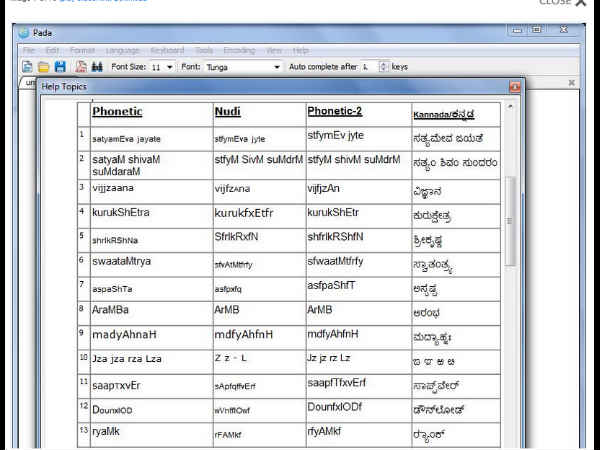Open the Edit menu
The image size is (600, 450).
[x=52, y=51]
